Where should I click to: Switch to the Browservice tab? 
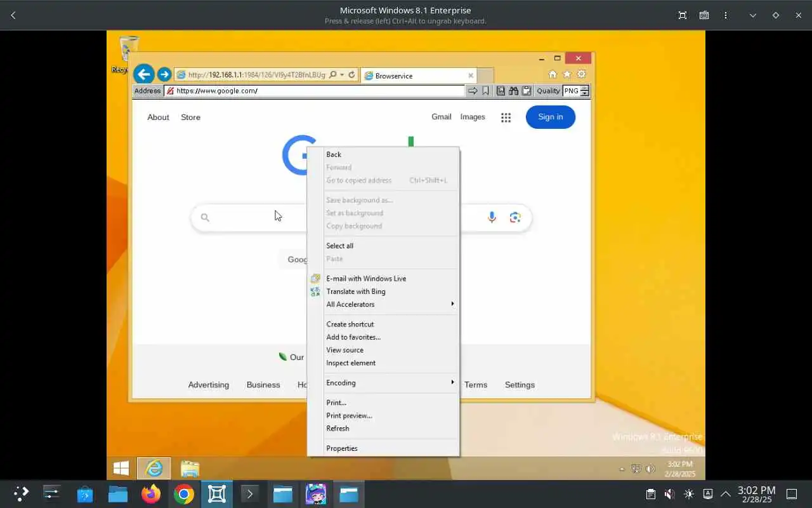coord(419,76)
